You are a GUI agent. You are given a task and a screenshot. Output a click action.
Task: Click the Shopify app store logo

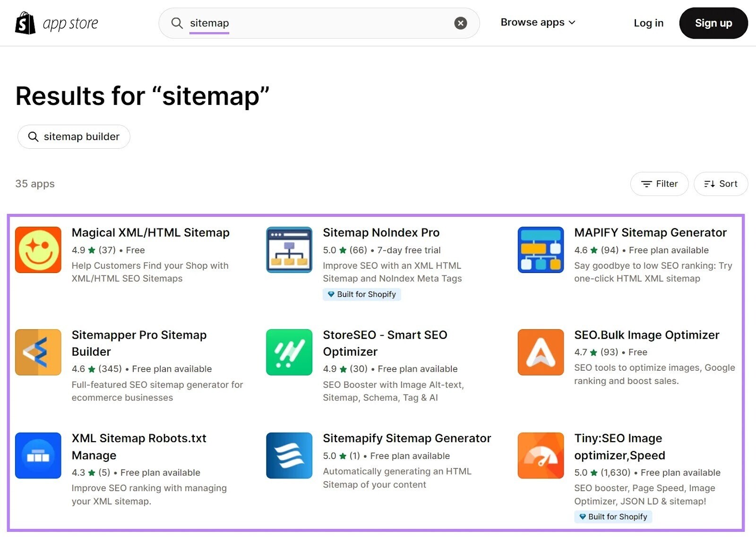pyautogui.click(x=56, y=23)
